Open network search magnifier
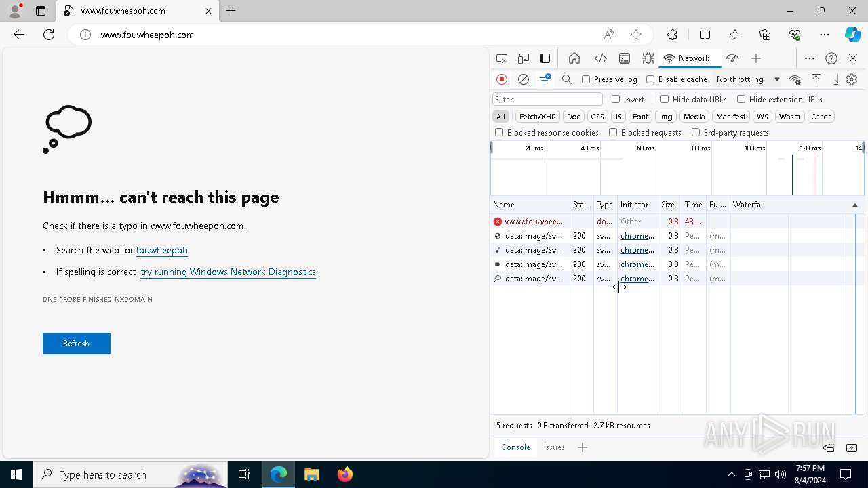The height and width of the screenshot is (488, 868). pos(567,79)
